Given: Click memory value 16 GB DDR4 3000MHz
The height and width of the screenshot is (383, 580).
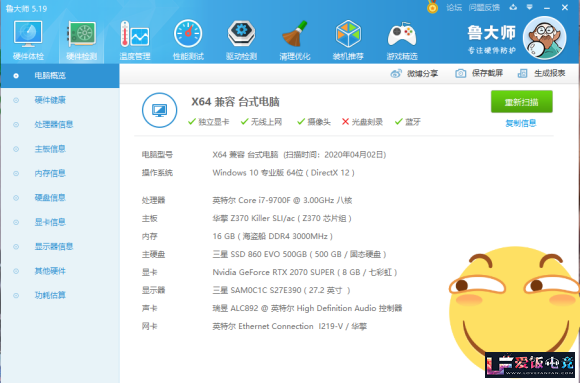Looking at the screenshot, I should [x=273, y=236].
